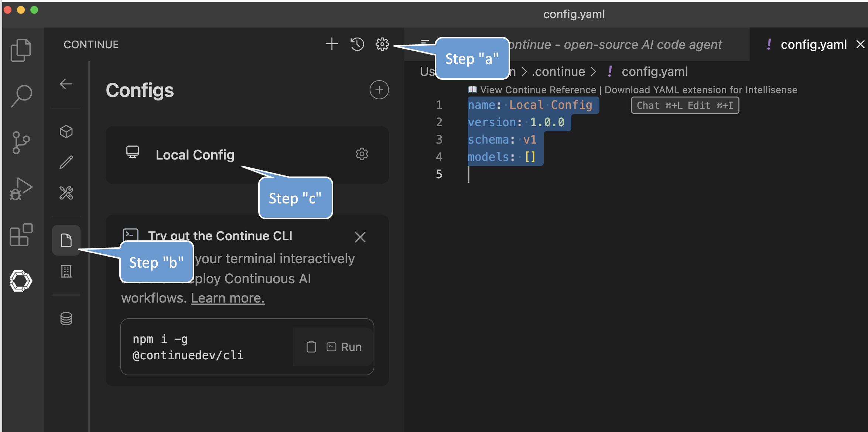Open the Extensions view
This screenshot has height=432, width=868.
[21, 235]
